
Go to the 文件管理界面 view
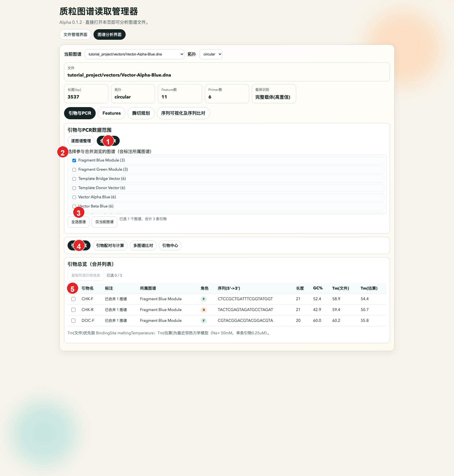tap(75, 35)
